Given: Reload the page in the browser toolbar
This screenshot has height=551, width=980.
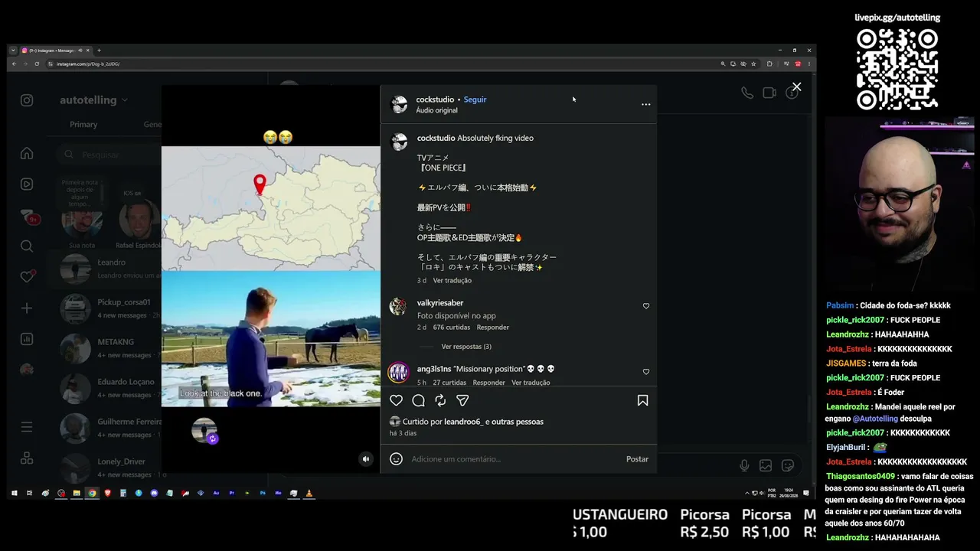Looking at the screenshot, I should tap(36, 64).
